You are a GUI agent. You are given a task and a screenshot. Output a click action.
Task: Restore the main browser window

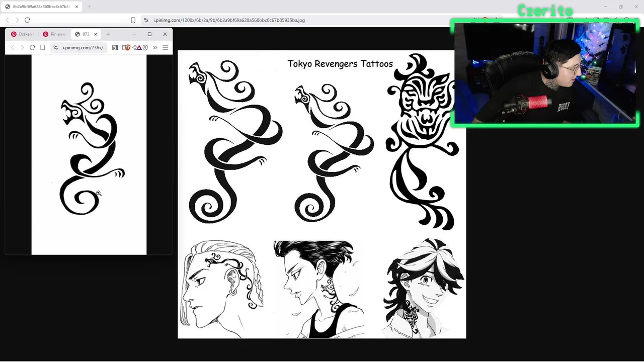tap(621, 7)
